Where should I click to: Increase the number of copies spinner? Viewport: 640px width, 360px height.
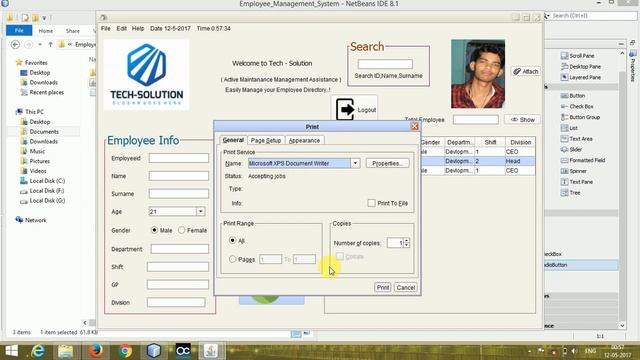(x=407, y=240)
